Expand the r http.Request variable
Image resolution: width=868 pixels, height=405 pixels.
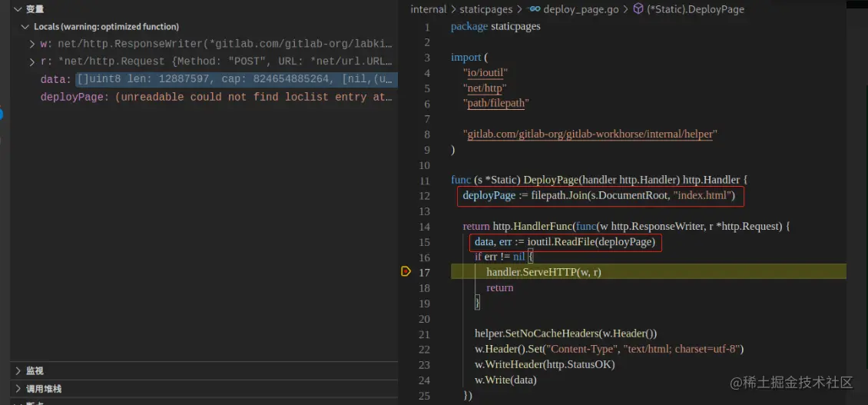click(x=32, y=61)
